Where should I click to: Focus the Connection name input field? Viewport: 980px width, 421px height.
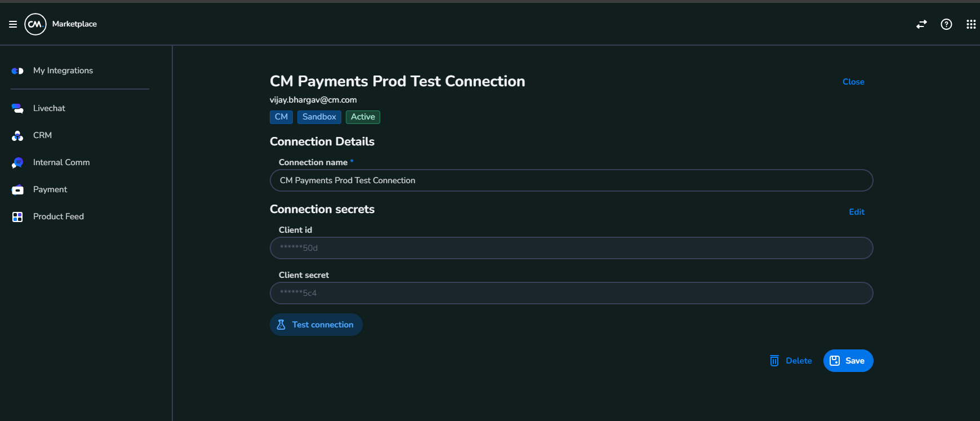pos(572,180)
